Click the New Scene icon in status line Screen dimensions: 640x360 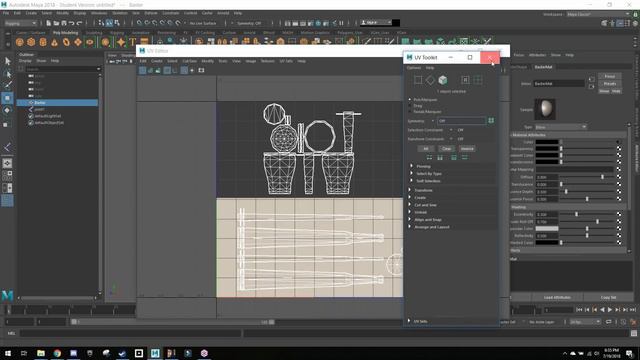click(49, 23)
